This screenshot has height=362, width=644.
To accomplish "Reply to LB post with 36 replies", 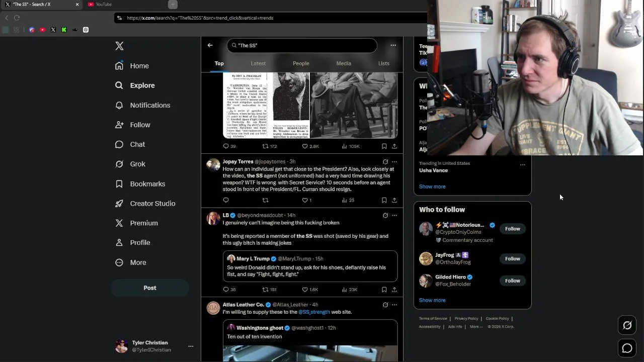I will 229,290.
